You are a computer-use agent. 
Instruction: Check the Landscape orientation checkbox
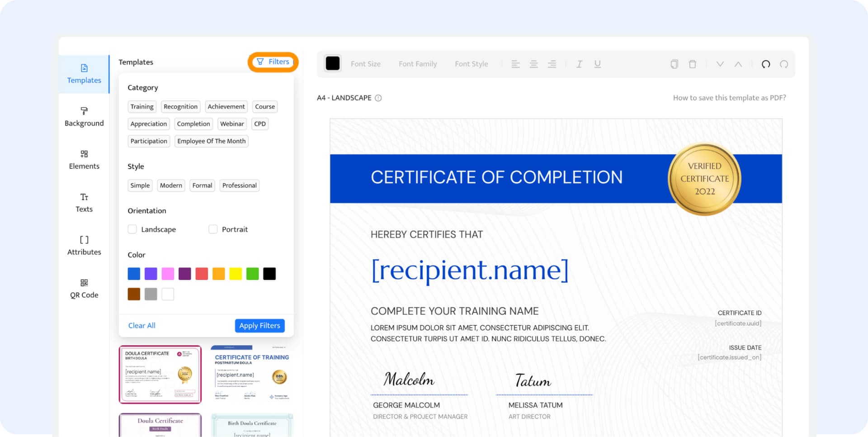tap(132, 229)
